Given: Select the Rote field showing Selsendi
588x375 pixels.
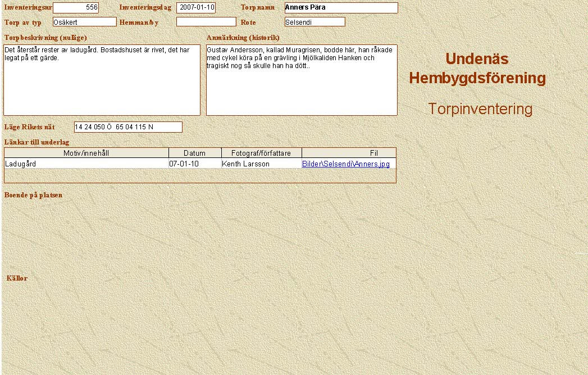Looking at the screenshot, I should (x=314, y=22).
